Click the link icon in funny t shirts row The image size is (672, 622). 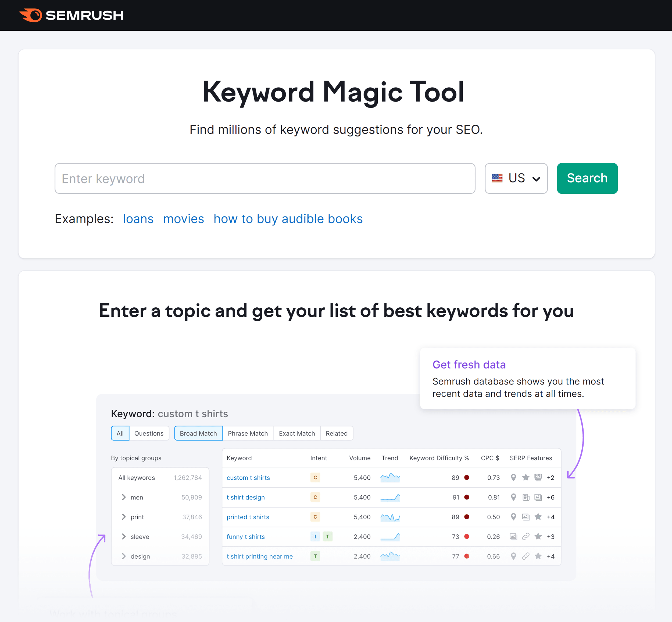coord(526,537)
